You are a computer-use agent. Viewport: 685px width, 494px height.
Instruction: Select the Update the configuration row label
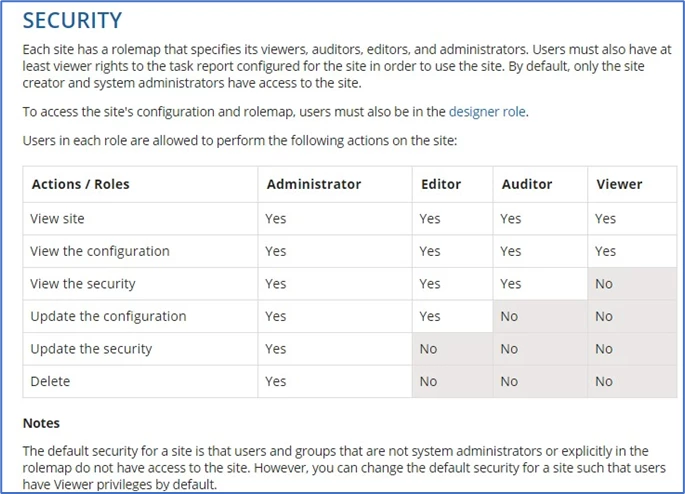tap(108, 316)
